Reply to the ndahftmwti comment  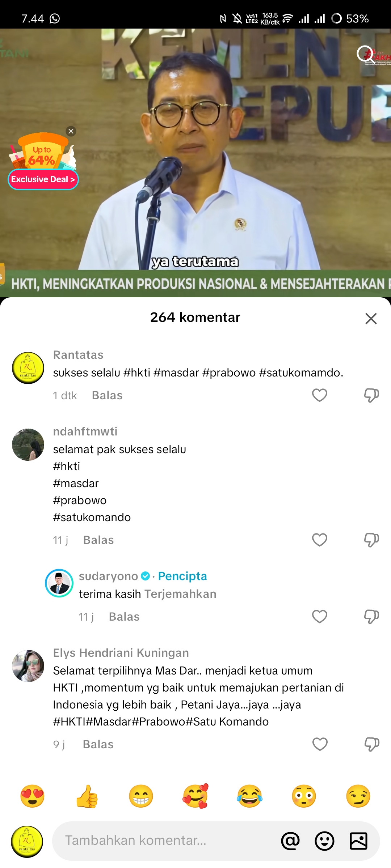click(x=98, y=540)
